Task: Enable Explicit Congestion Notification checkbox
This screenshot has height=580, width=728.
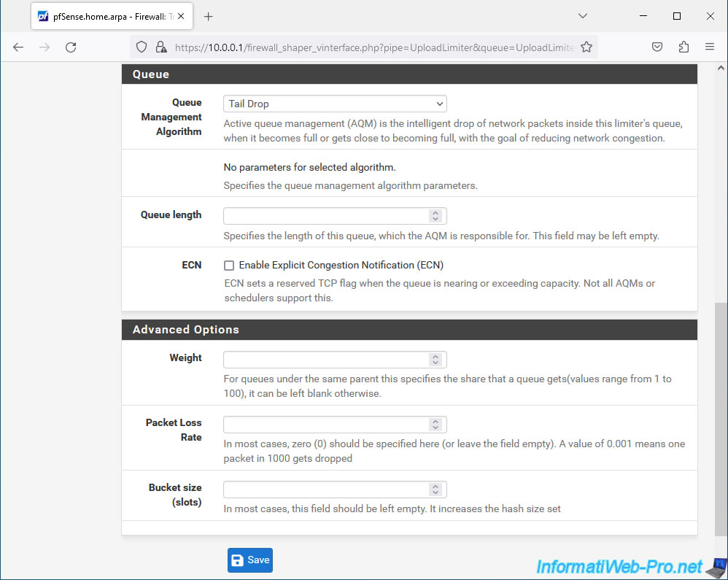Action: click(229, 265)
